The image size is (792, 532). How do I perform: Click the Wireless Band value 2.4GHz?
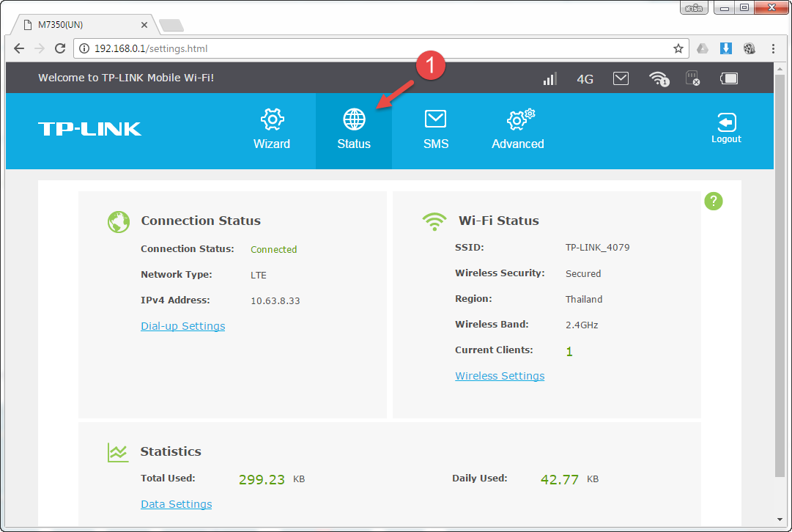pyautogui.click(x=582, y=325)
